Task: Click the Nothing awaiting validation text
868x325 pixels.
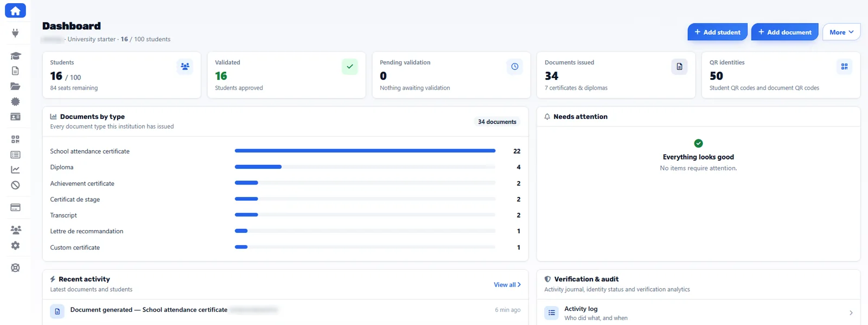Action: (x=415, y=88)
